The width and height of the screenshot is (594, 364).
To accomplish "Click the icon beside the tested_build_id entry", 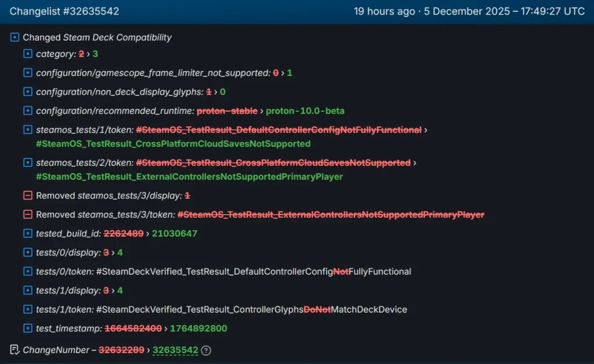I will pyautogui.click(x=27, y=233).
